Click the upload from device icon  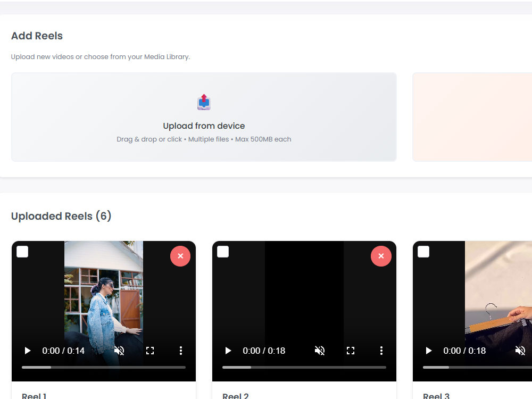click(204, 102)
